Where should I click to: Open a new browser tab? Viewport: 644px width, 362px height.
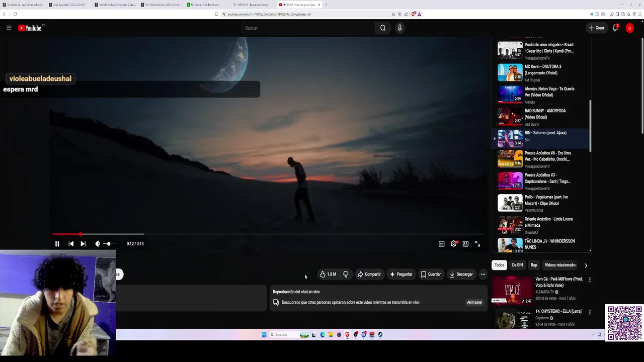(326, 5)
